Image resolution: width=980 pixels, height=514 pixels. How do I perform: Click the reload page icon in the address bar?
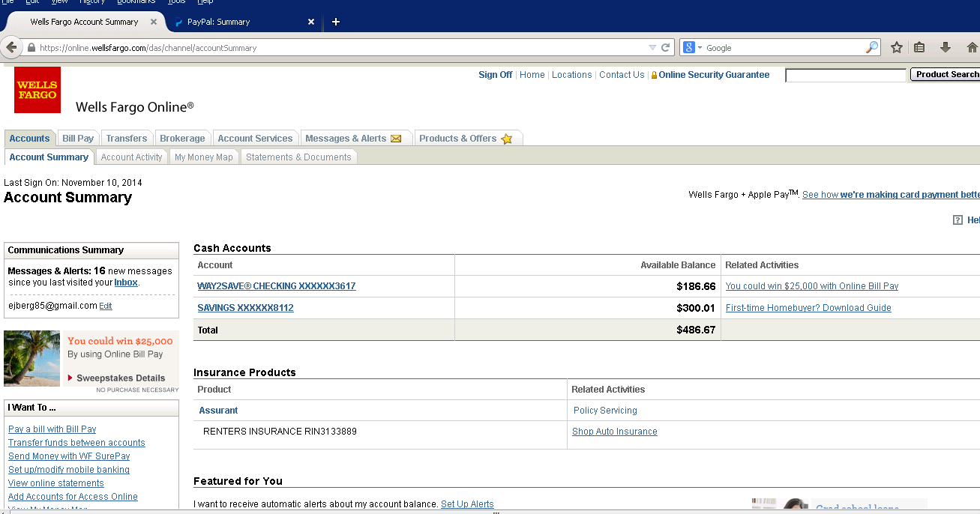click(665, 47)
